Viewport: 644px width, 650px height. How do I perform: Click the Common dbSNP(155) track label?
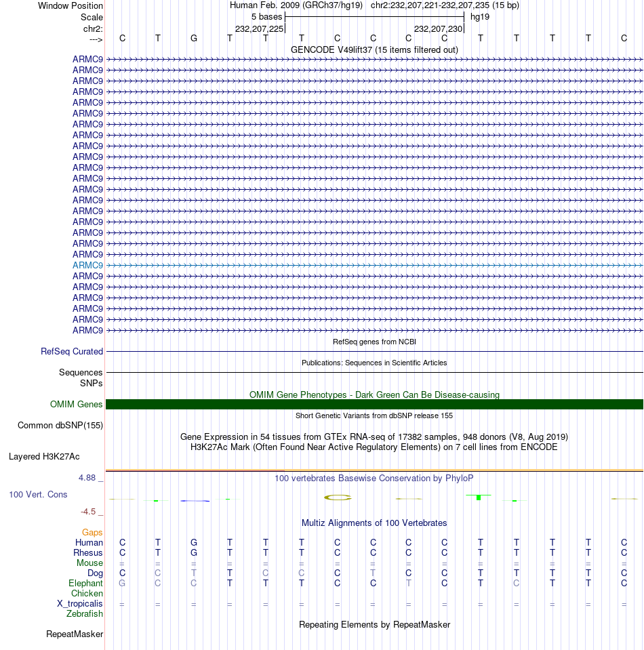coord(60,426)
